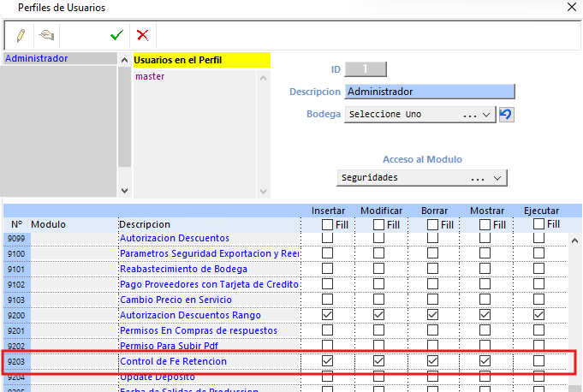Viewport: 583px width, 392px height.
Task: Click the pencil edit icon in toolbar
Action: point(21,35)
